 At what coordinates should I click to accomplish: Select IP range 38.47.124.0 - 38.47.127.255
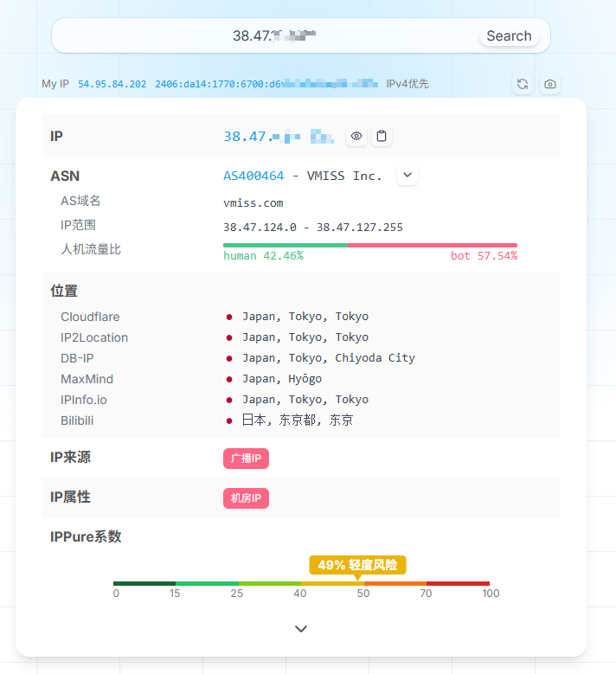[313, 228]
